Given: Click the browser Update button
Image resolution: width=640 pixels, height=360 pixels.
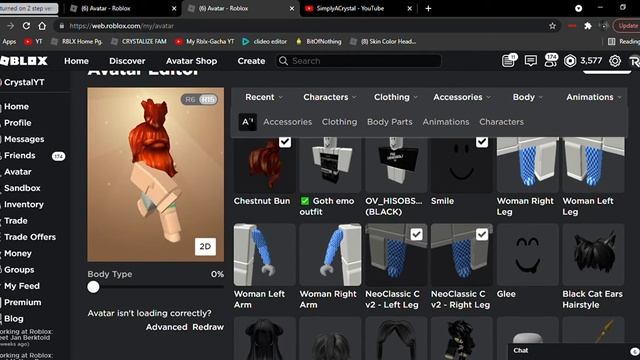Looking at the screenshot, I should tap(627, 26).
